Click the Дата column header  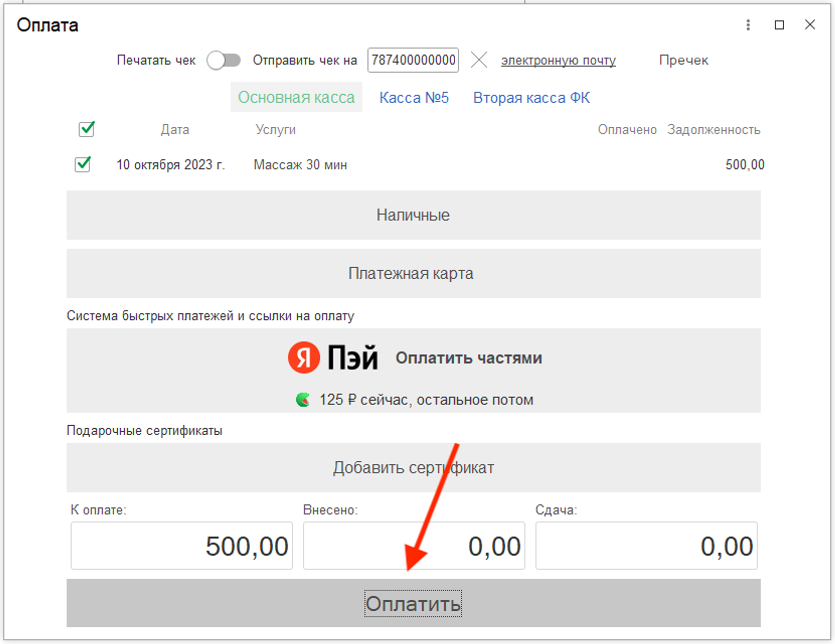click(x=175, y=130)
